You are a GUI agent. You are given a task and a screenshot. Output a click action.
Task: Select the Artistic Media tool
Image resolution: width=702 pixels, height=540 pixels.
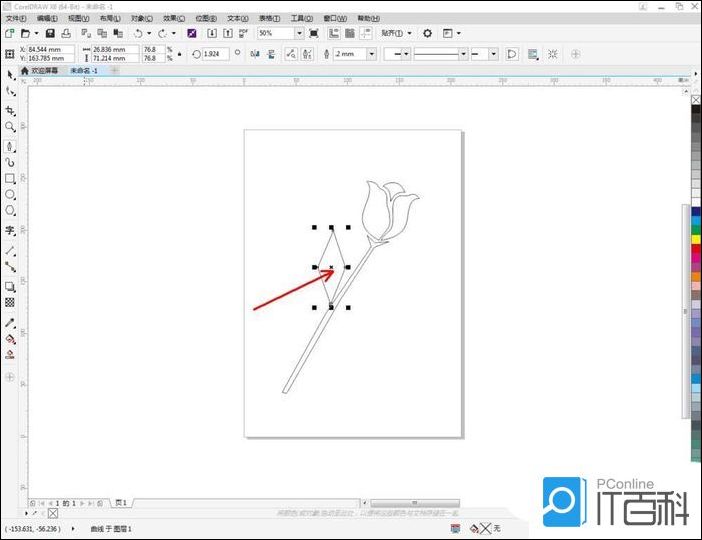[x=10, y=162]
